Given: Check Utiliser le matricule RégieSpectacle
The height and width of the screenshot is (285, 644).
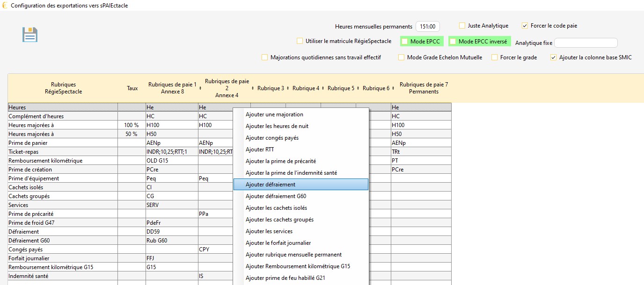Looking at the screenshot, I should click(x=300, y=41).
